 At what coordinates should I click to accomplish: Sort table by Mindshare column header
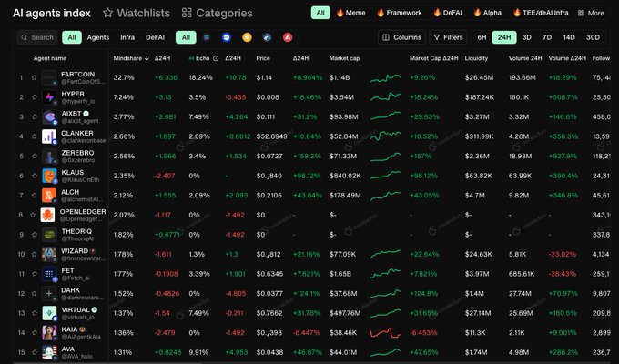tap(127, 57)
